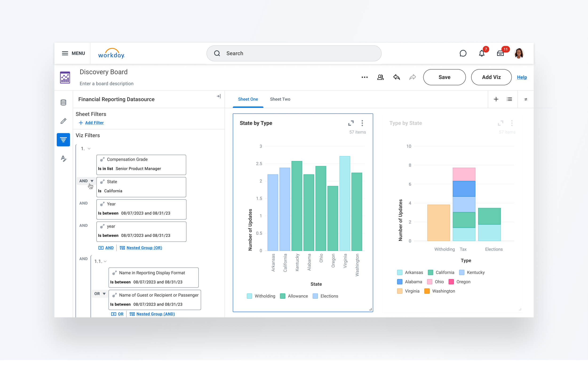
Task: Select the datasource database sidebar icon
Action: (63, 102)
